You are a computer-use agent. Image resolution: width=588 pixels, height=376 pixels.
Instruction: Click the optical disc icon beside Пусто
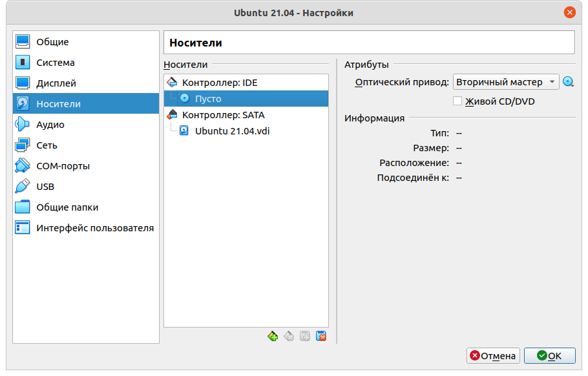185,98
